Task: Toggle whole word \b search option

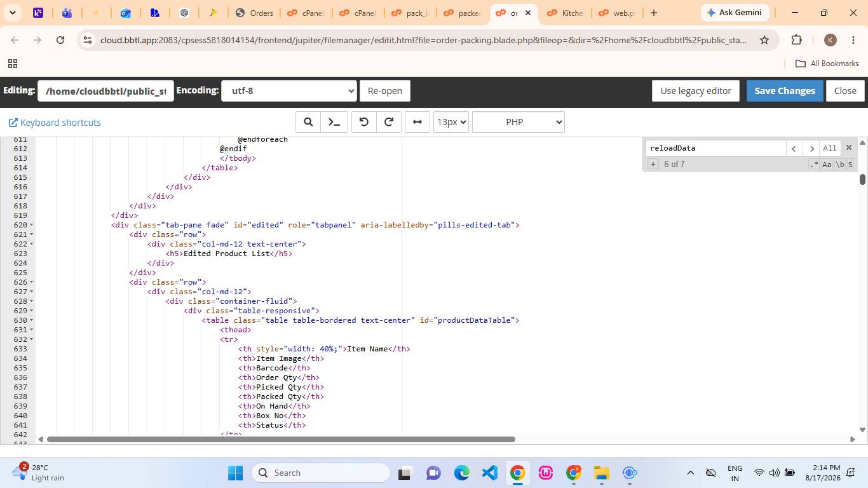Action: 839,165
